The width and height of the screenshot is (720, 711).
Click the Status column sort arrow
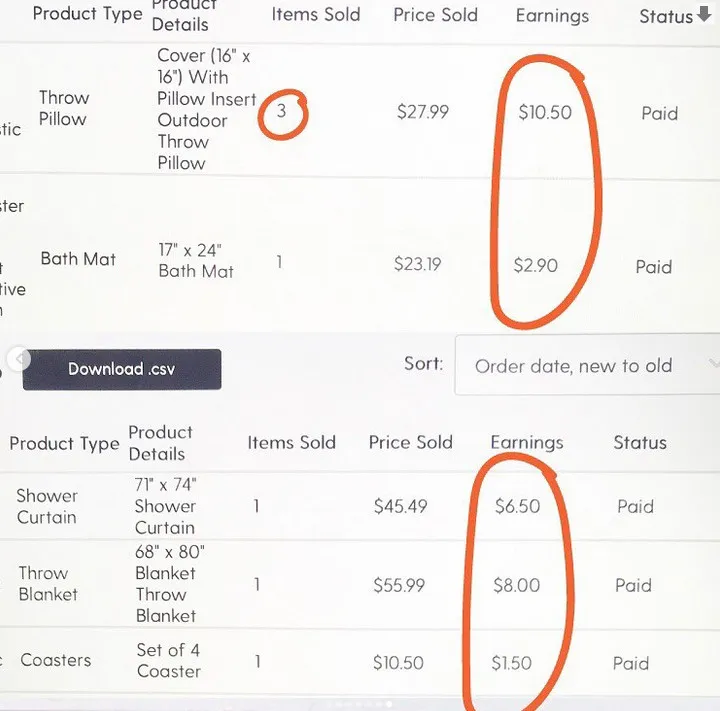(x=704, y=16)
